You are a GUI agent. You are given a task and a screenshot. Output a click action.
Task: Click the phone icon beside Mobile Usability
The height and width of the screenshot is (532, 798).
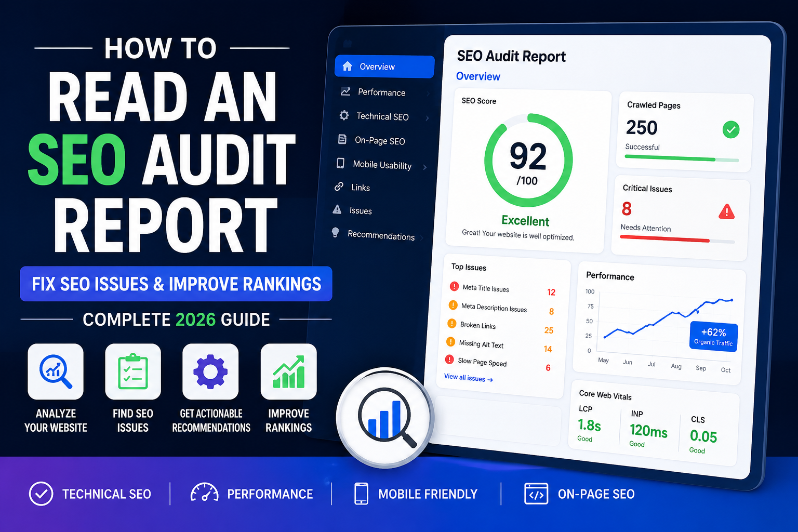(x=340, y=163)
